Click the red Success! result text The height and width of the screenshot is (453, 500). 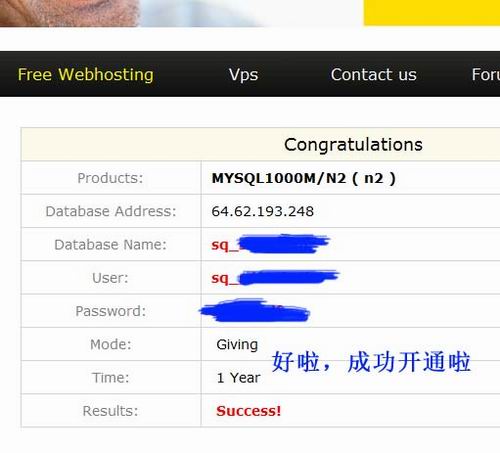click(249, 411)
